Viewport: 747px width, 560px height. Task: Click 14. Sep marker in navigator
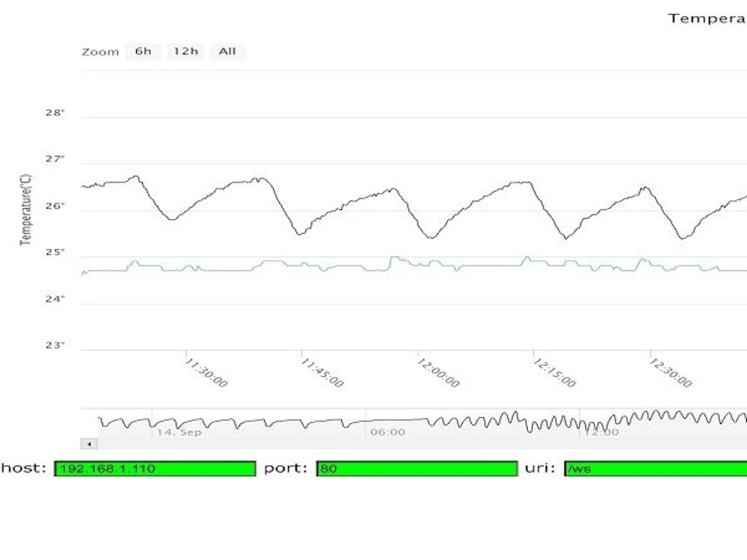pos(179,432)
